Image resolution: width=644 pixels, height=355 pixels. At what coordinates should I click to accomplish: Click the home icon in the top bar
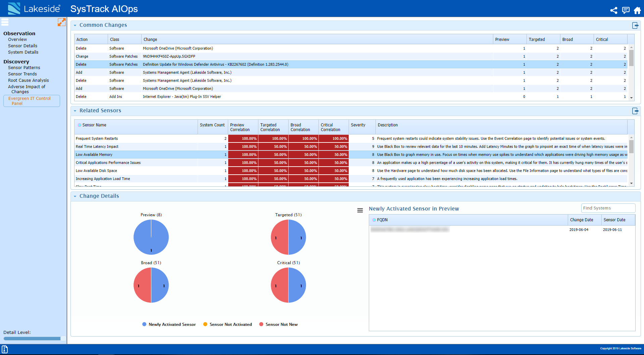coord(637,10)
